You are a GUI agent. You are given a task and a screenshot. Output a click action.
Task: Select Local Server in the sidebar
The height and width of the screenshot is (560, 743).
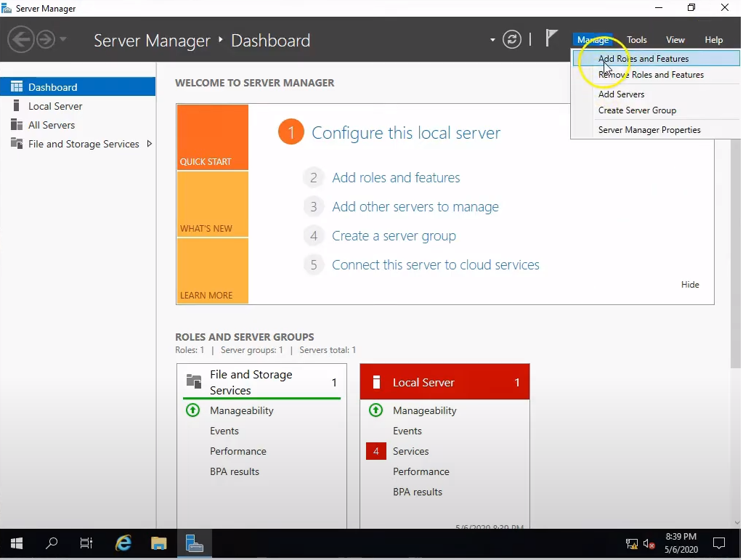click(x=78, y=105)
